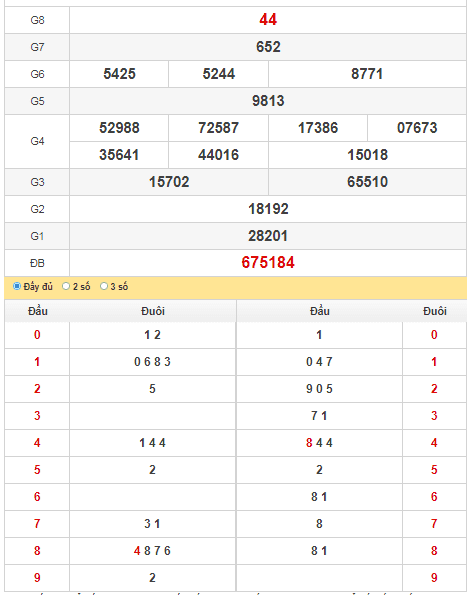Click the G5 number 9813

(268, 101)
